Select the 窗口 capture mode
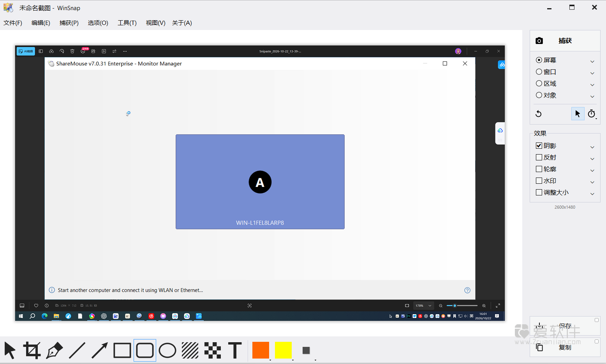 [546, 72]
